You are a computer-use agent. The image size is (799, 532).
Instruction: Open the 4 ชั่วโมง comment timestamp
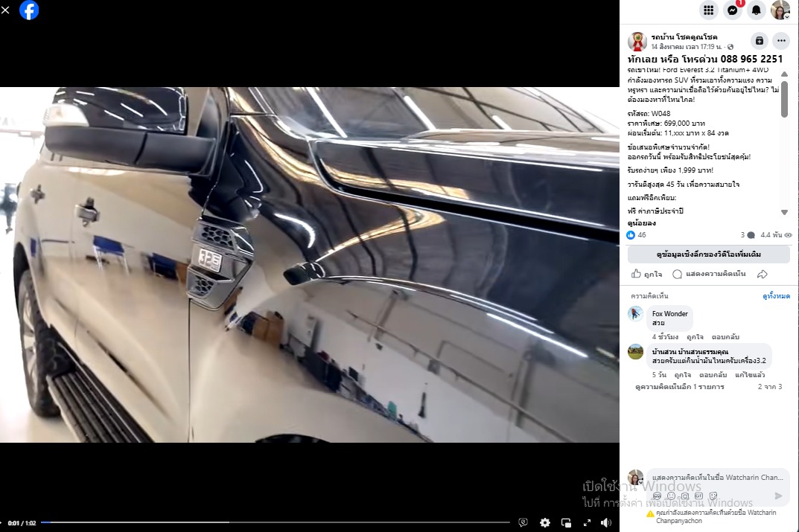click(665, 337)
